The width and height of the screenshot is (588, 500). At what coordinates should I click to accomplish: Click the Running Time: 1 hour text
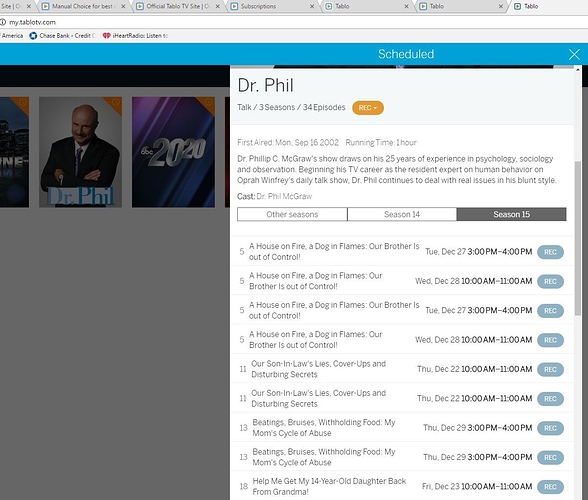[x=381, y=143]
